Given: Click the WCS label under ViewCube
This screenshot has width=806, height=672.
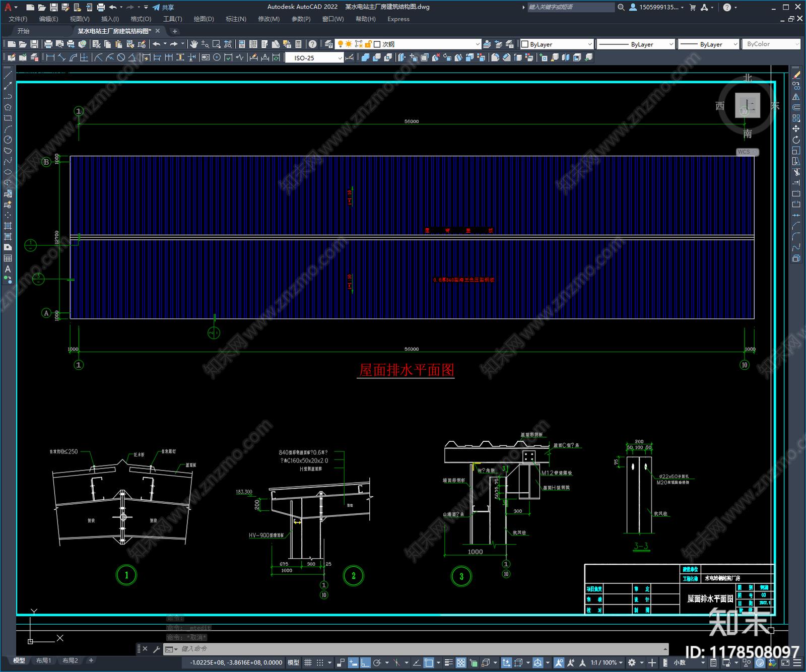Looking at the screenshot, I should tap(744, 152).
